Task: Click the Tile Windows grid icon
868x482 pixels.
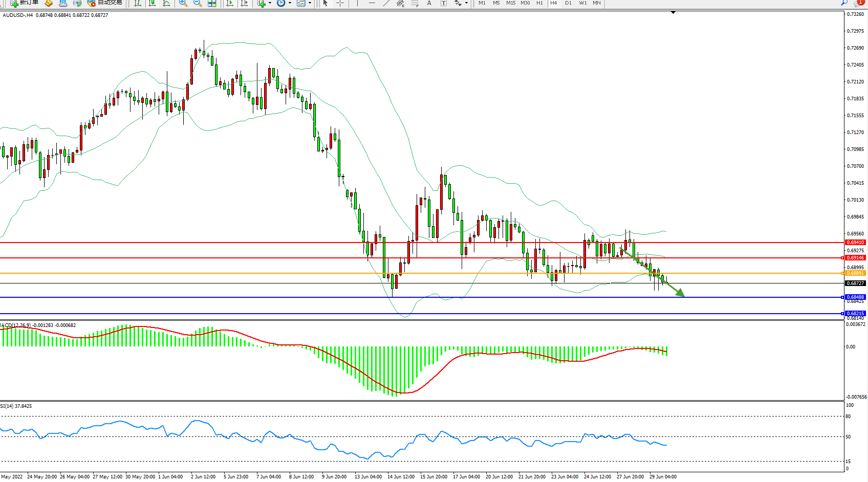Action: 212,3
